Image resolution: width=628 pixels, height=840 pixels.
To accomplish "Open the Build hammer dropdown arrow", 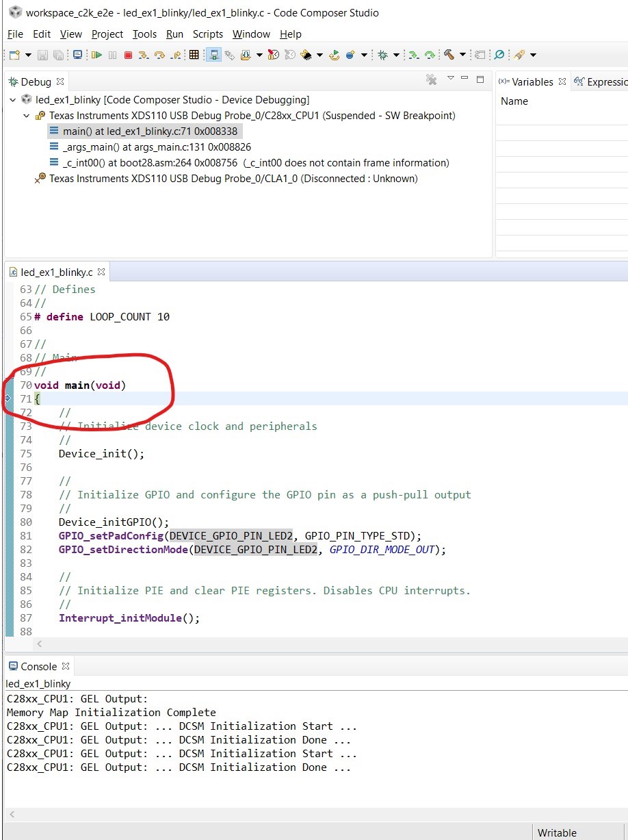I will coord(462,55).
